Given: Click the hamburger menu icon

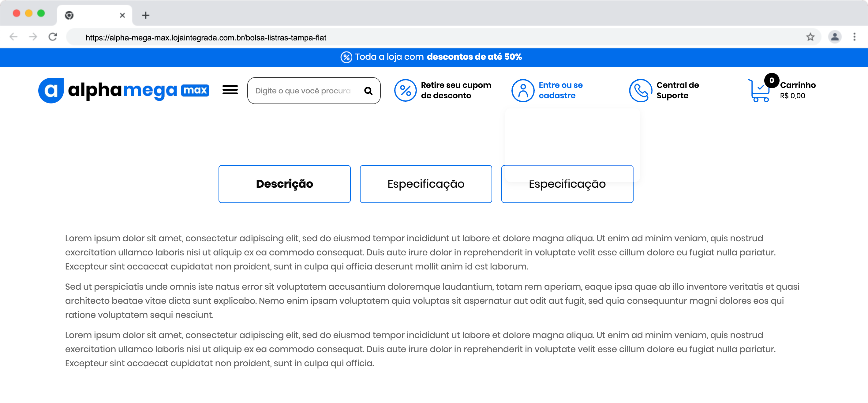Looking at the screenshot, I should pos(230,90).
